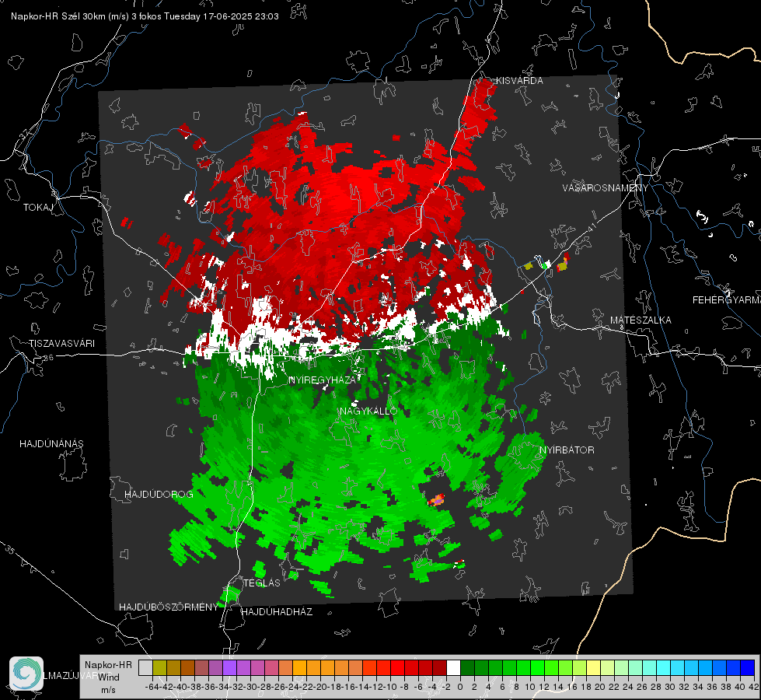This screenshot has width=761, height=700.
Task: Click the legend value label -64
Action: [152, 687]
